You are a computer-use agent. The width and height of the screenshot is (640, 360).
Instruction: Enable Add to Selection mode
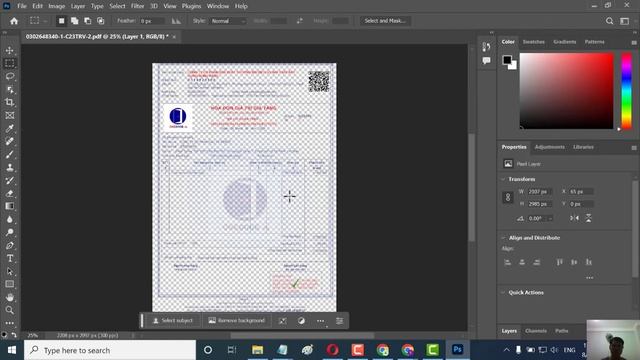(x=74, y=21)
